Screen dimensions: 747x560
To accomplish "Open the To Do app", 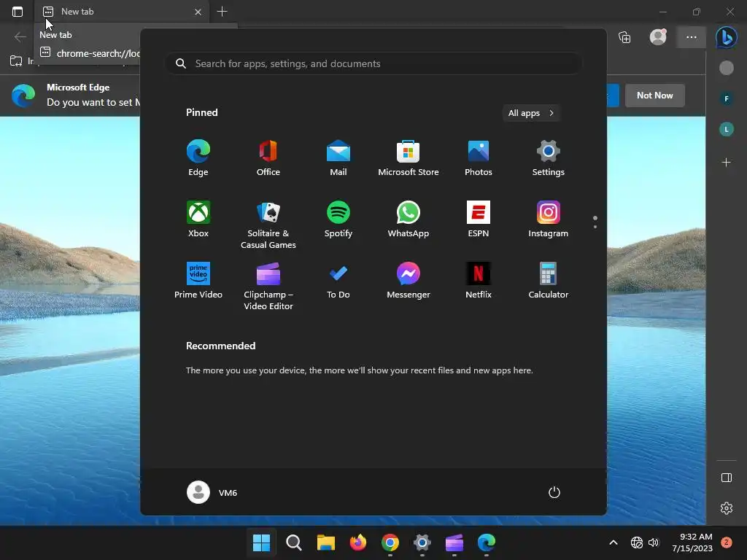I will point(338,281).
